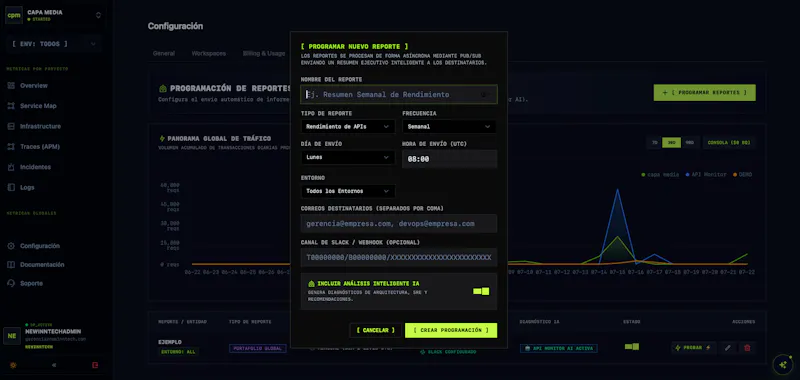Switch to the Workspaces tab
The width and height of the screenshot is (800, 380).
coord(209,54)
